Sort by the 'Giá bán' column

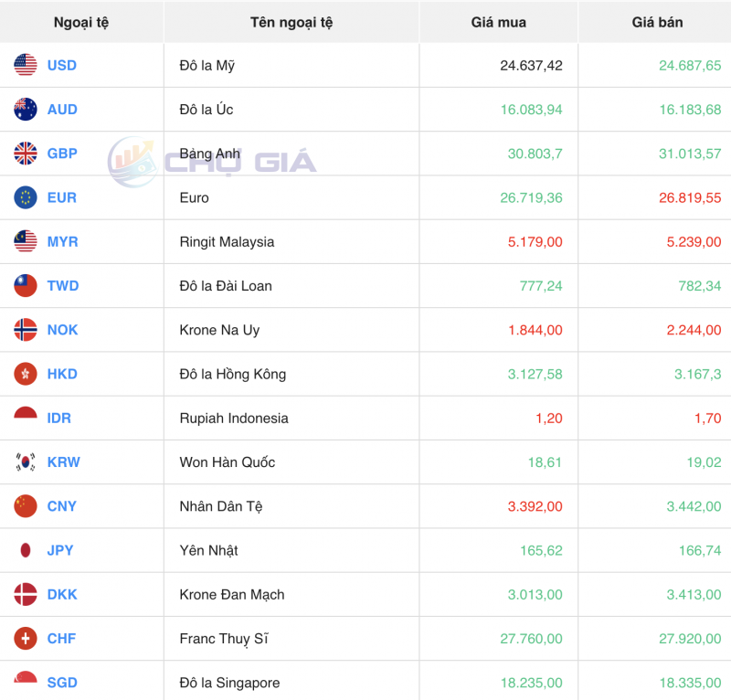pyautogui.click(x=661, y=22)
